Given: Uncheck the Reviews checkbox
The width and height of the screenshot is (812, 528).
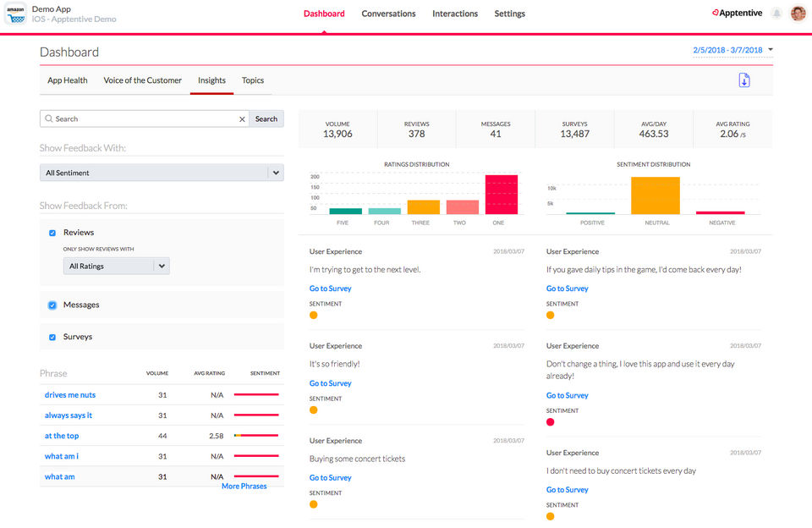Looking at the screenshot, I should point(52,233).
